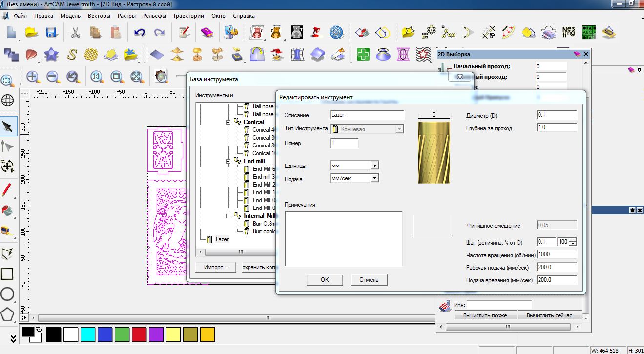The width and height of the screenshot is (644, 354).
Task: Collapse the Conical tool group
Action: coord(228,122)
